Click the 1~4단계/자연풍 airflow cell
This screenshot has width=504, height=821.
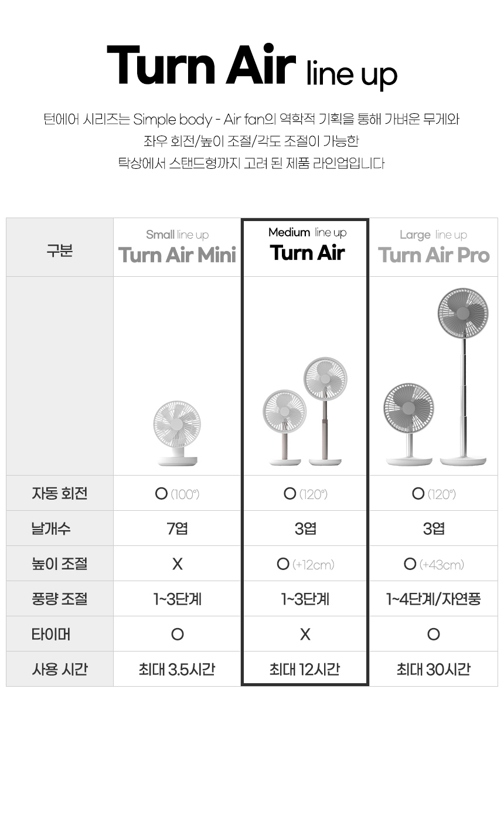(x=434, y=599)
